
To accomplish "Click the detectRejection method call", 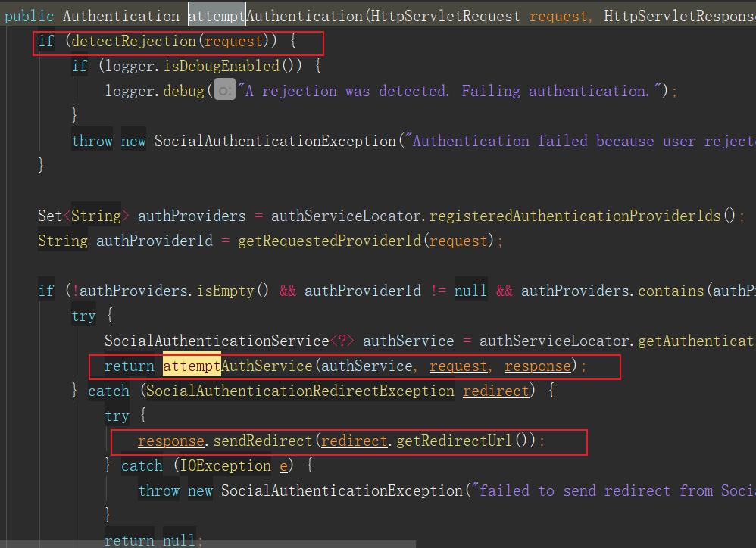I will click(x=134, y=41).
